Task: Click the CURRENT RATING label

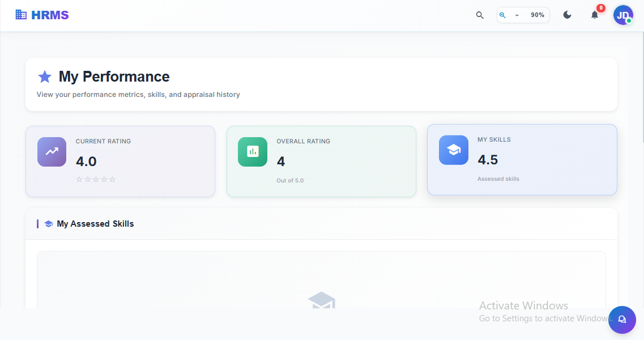Action: pyautogui.click(x=103, y=141)
